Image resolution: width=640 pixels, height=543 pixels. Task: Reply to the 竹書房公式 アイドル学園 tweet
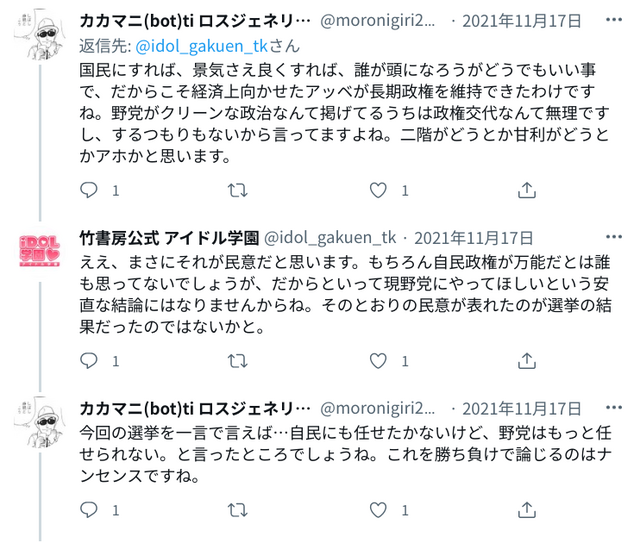tap(89, 361)
